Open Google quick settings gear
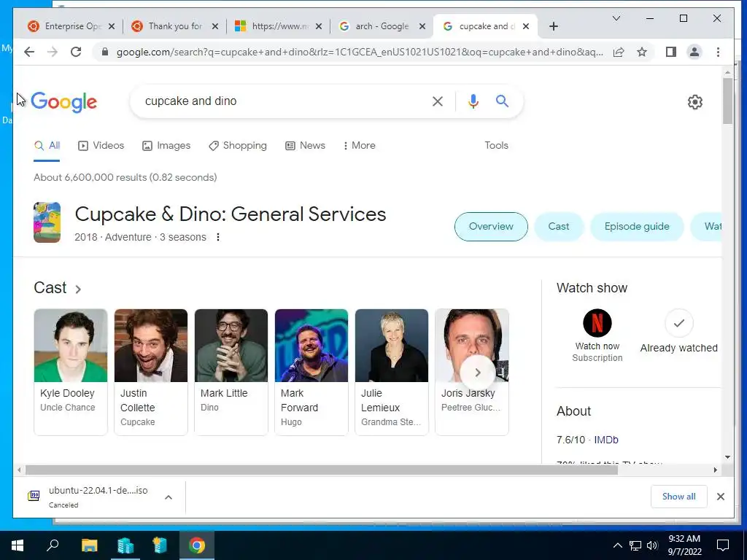 point(694,102)
